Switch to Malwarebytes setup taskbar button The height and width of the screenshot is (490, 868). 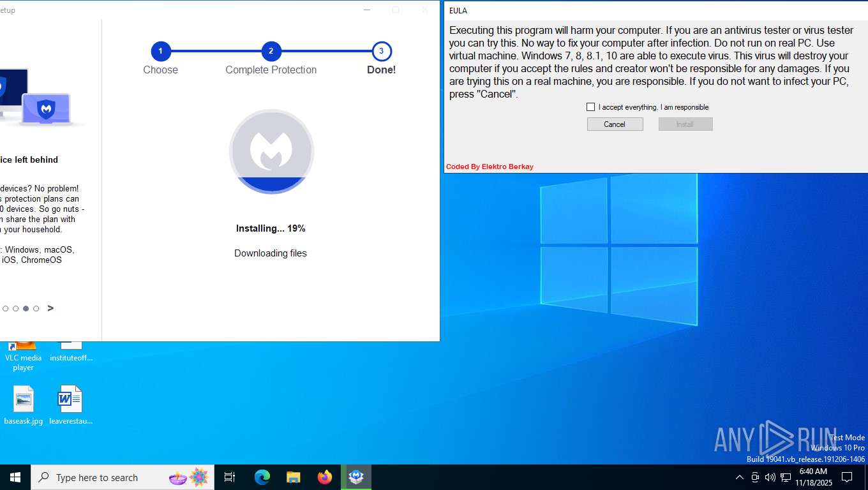tap(356, 477)
